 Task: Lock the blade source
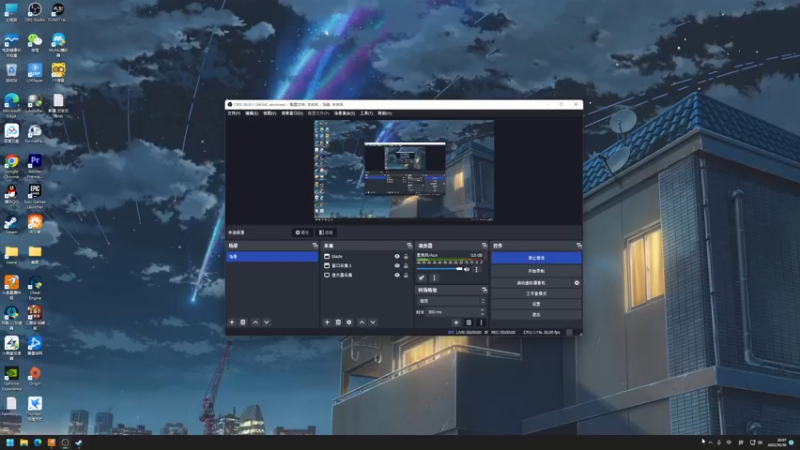(x=406, y=257)
